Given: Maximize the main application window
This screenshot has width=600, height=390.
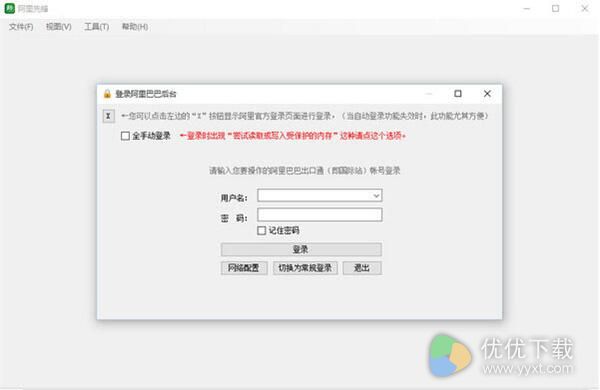Looking at the screenshot, I should coord(556,8).
